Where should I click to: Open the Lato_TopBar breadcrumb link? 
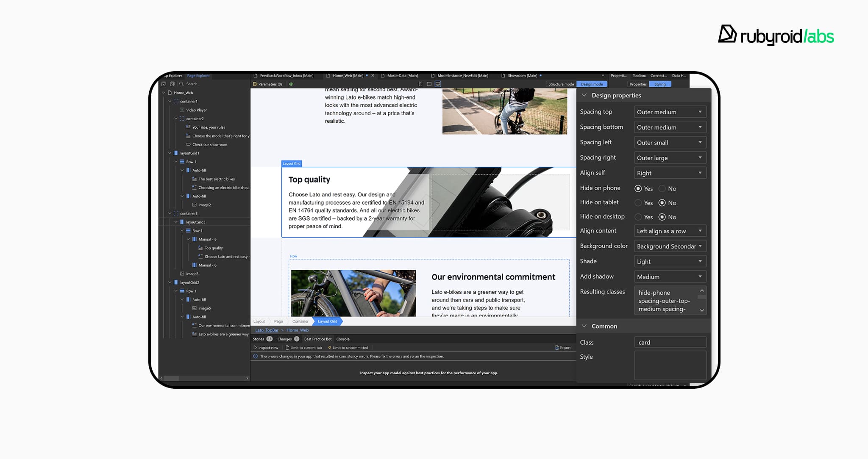[267, 330]
